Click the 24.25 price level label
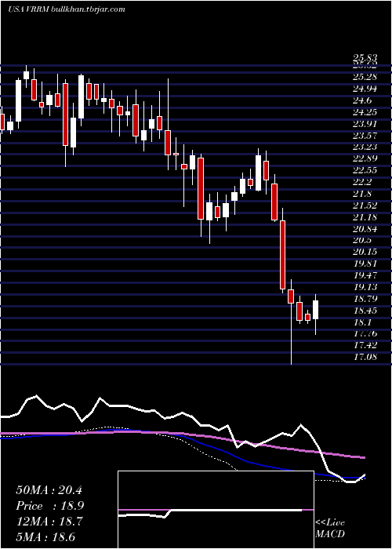The width and height of the screenshot is (392, 549). 365,112
